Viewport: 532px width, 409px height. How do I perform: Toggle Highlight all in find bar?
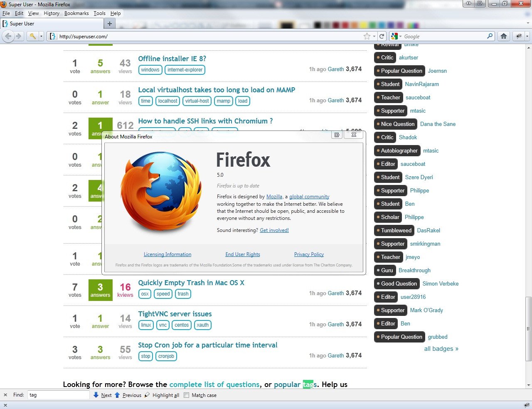(162, 395)
